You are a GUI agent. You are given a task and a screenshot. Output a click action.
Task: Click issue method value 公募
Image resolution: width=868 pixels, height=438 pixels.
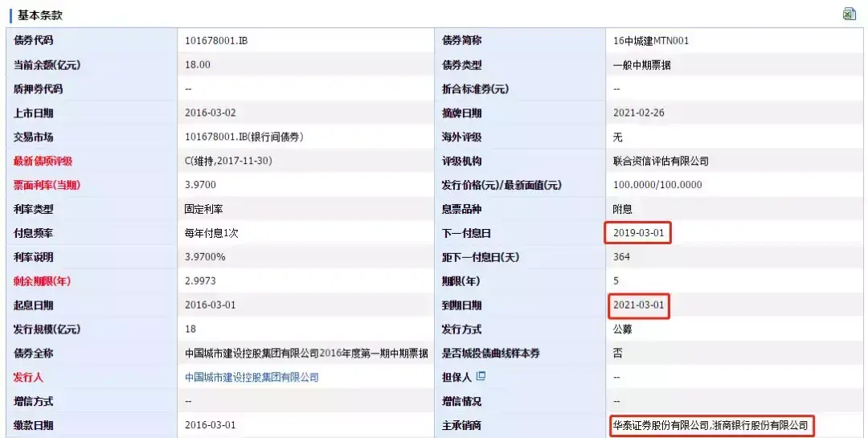[623, 330]
